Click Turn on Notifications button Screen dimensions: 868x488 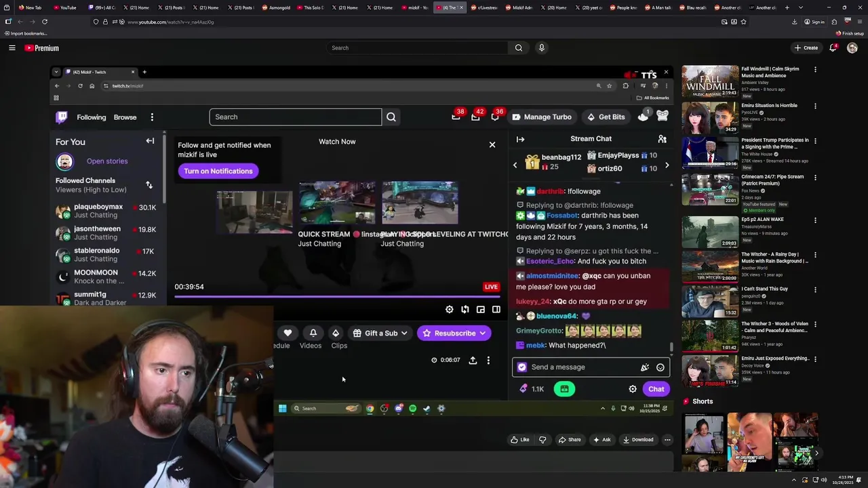218,171
